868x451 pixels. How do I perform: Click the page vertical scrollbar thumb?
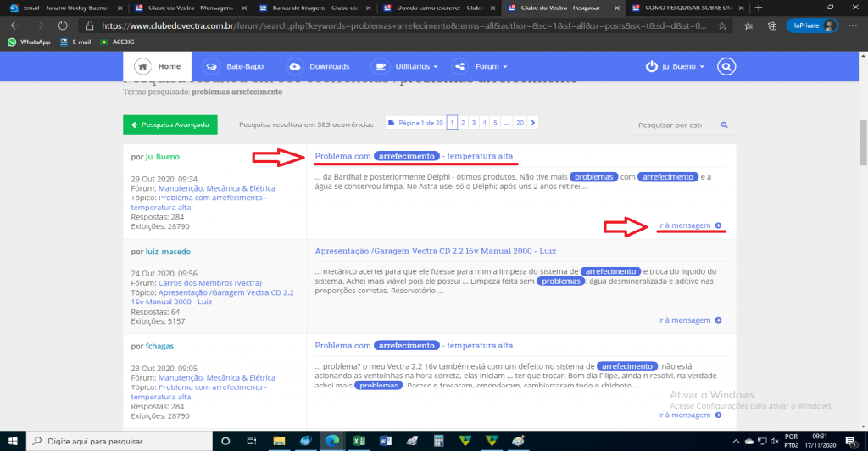pyautogui.click(x=863, y=142)
